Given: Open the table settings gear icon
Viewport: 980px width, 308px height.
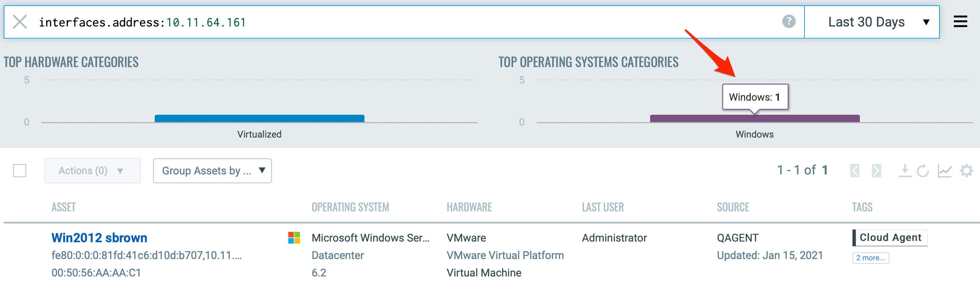Looking at the screenshot, I should click(966, 171).
